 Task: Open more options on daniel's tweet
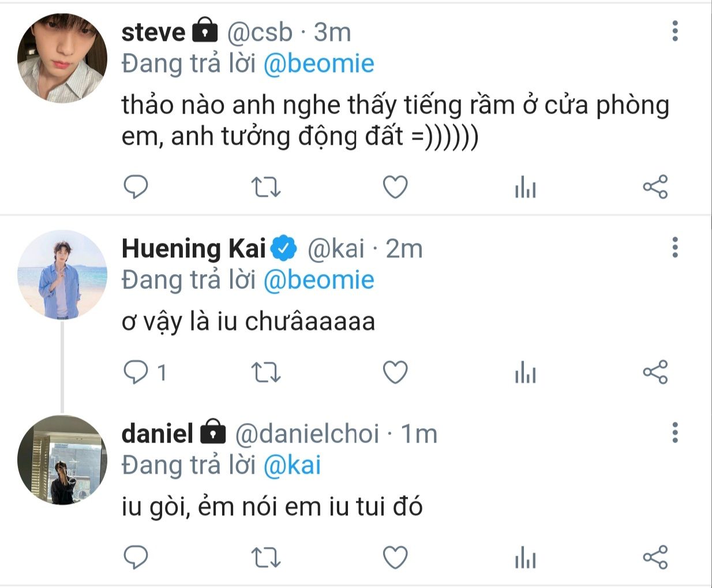pos(675,432)
